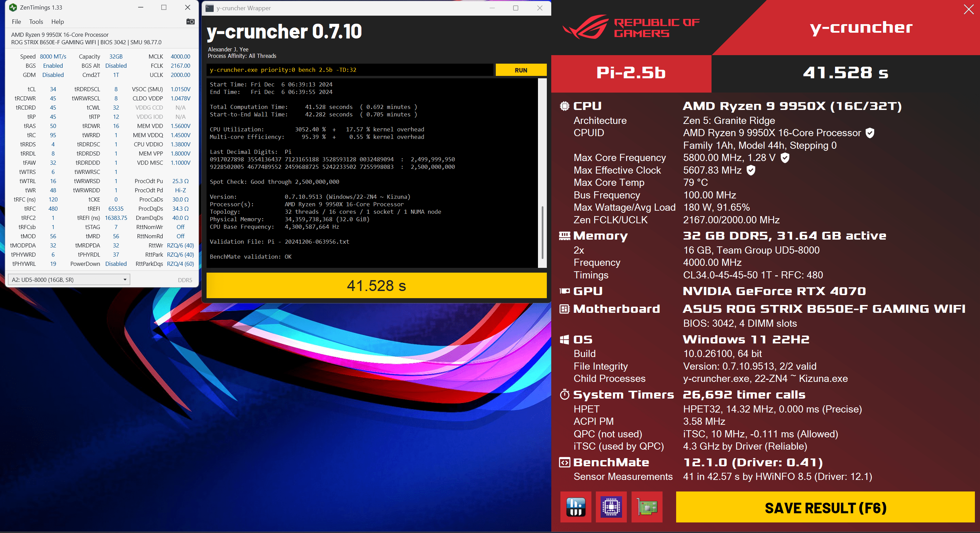
Task: Launch the CPU-Z icon in BenchMate
Action: coord(611,507)
